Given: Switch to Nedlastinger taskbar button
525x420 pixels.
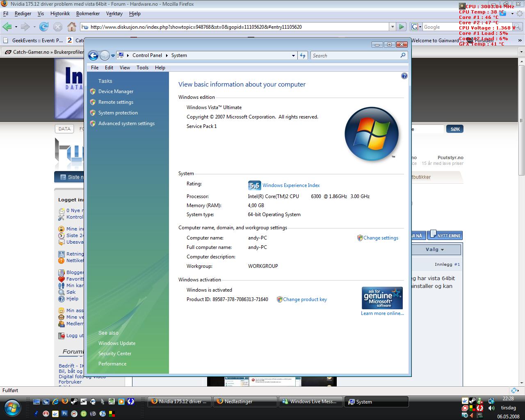Looking at the screenshot, I should click(x=245, y=402).
